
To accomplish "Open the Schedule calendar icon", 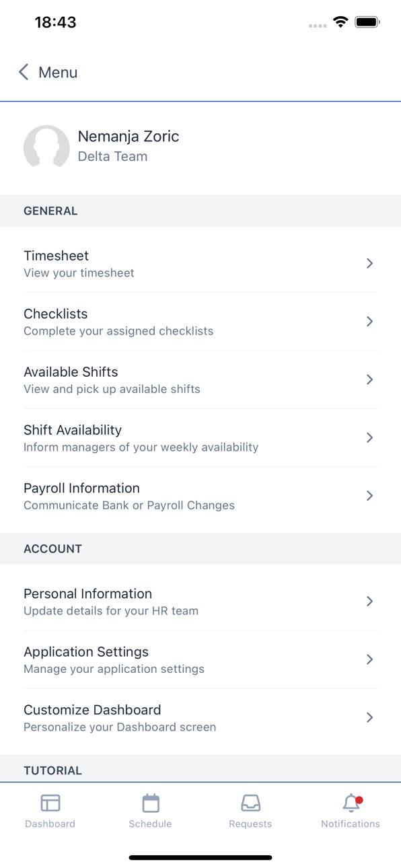I will (x=151, y=803).
